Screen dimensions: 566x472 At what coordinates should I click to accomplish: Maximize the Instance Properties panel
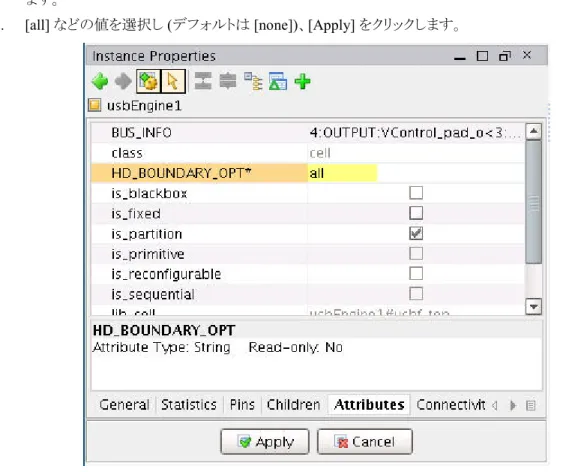482,56
